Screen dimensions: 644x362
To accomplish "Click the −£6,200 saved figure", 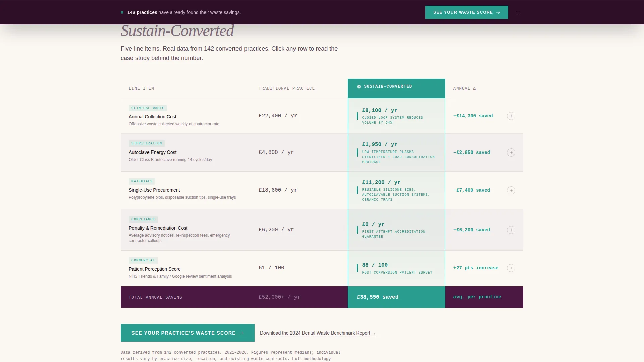I will pyautogui.click(x=472, y=230).
